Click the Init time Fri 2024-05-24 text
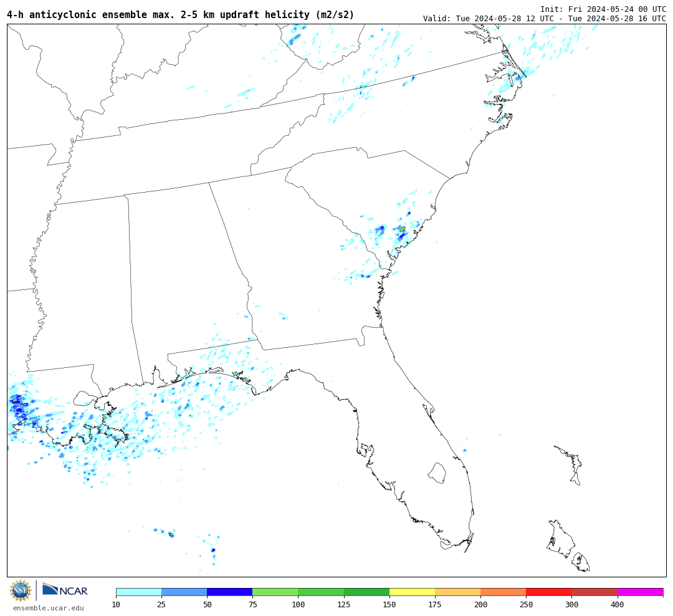 point(603,9)
